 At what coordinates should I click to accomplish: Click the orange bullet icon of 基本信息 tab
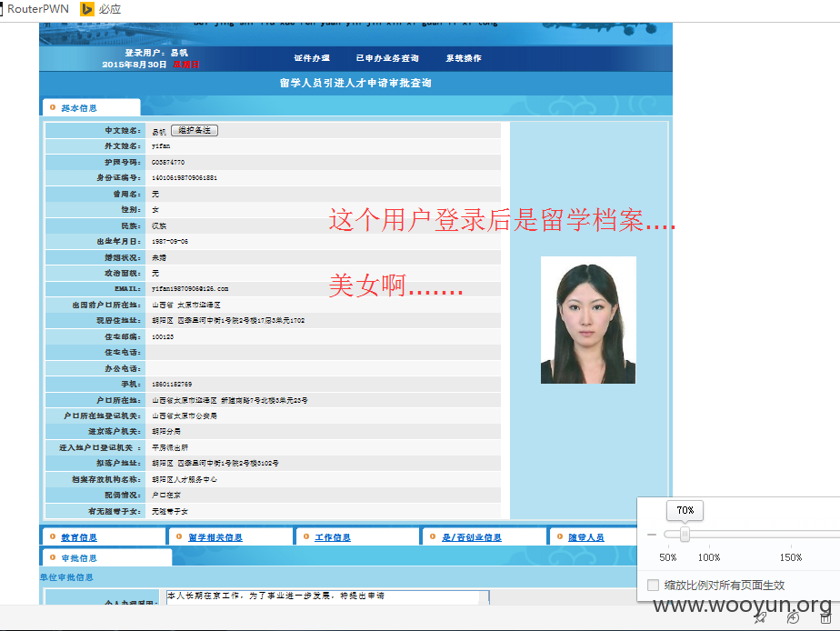tap(53, 107)
